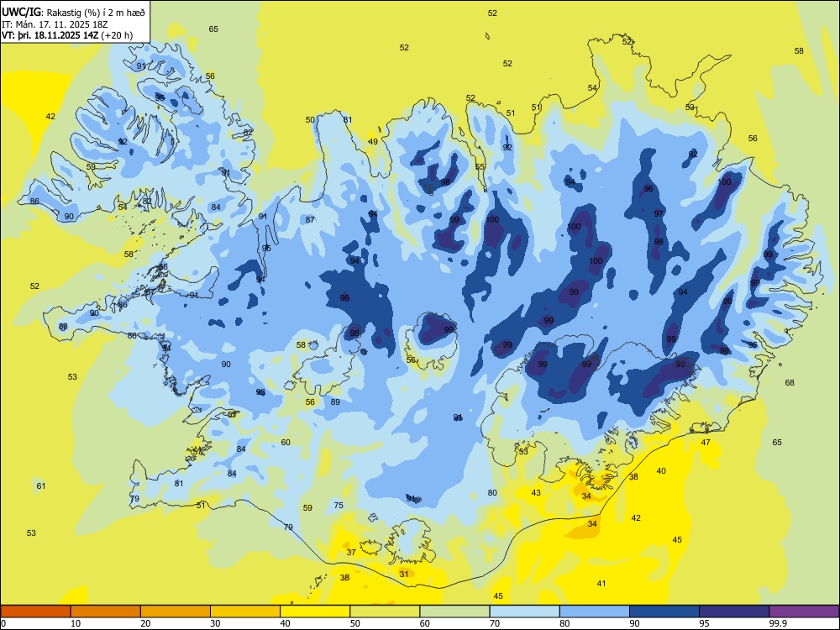The height and width of the screenshot is (630, 840).
Task: Click the '30' legend tick label
Action: tap(215, 623)
